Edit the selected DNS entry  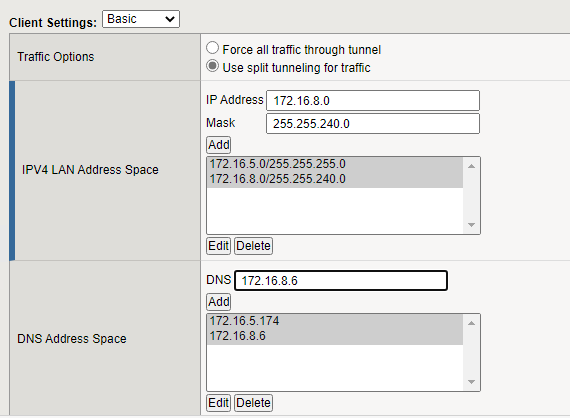218,403
